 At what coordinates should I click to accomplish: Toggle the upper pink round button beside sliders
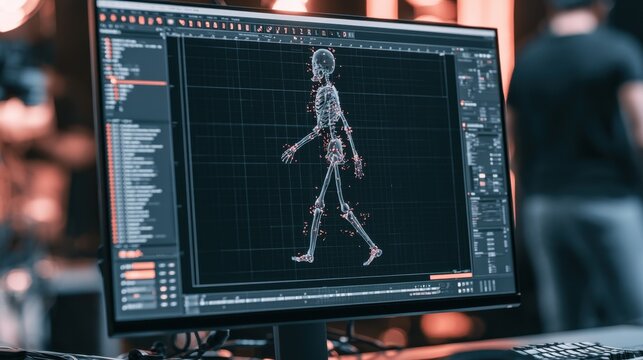[163, 289]
